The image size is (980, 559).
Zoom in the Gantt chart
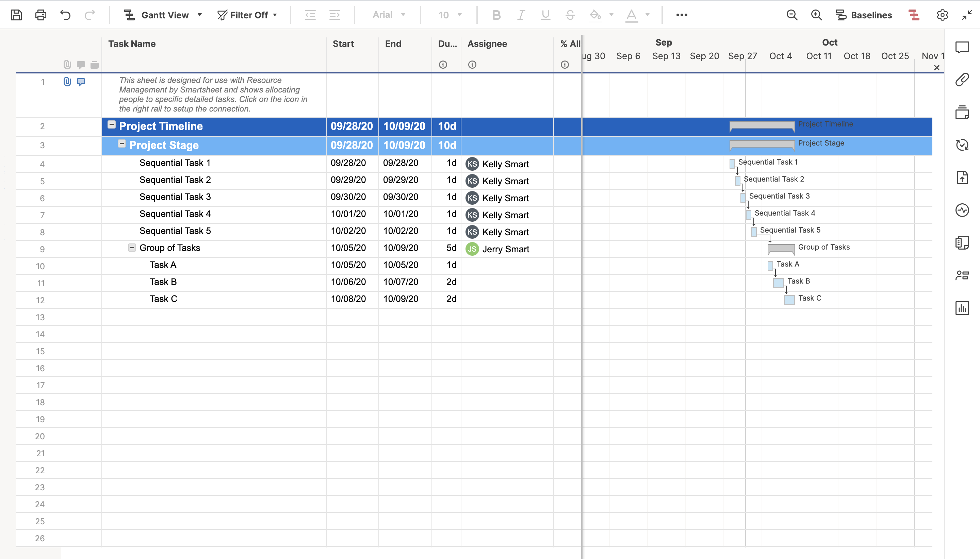tap(816, 15)
